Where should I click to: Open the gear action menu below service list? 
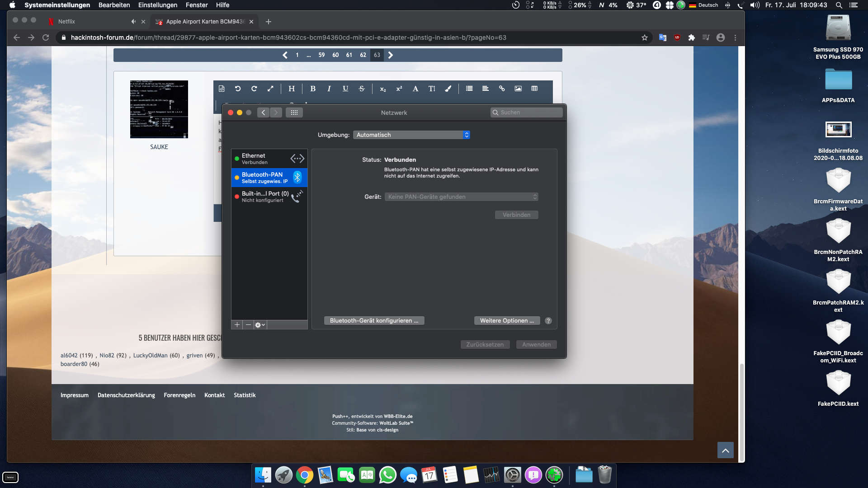click(260, 325)
